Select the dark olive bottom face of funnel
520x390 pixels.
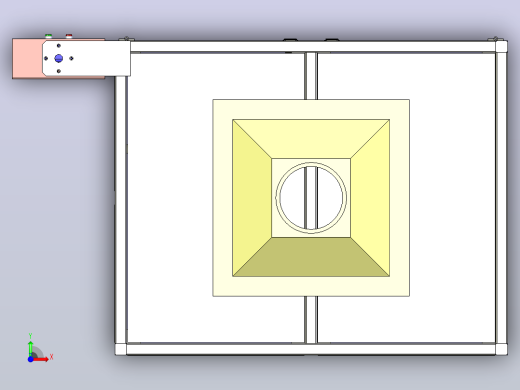311,257
